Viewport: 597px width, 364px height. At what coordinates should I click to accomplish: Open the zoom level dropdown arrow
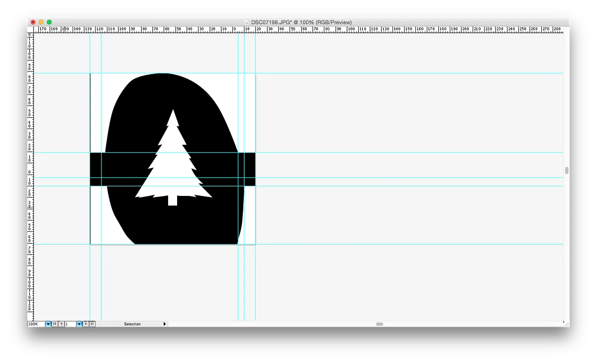(48, 324)
